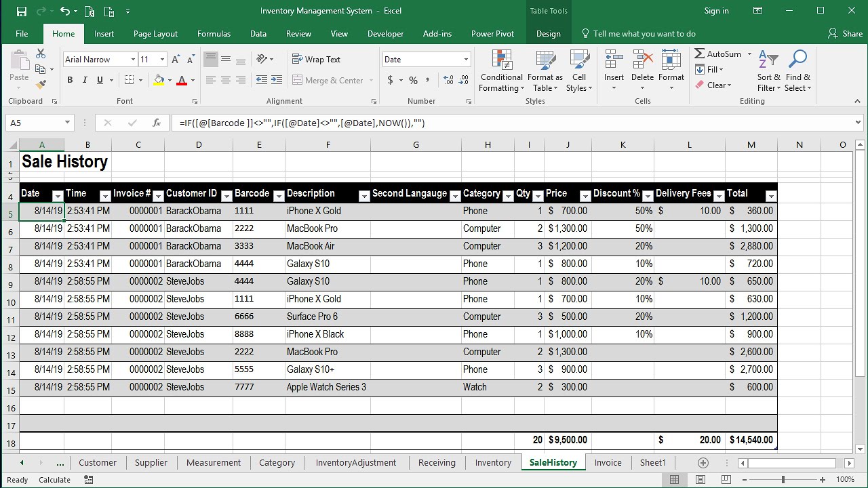
Task: Select cell containing Apple Watch Series 3
Action: pos(328,387)
